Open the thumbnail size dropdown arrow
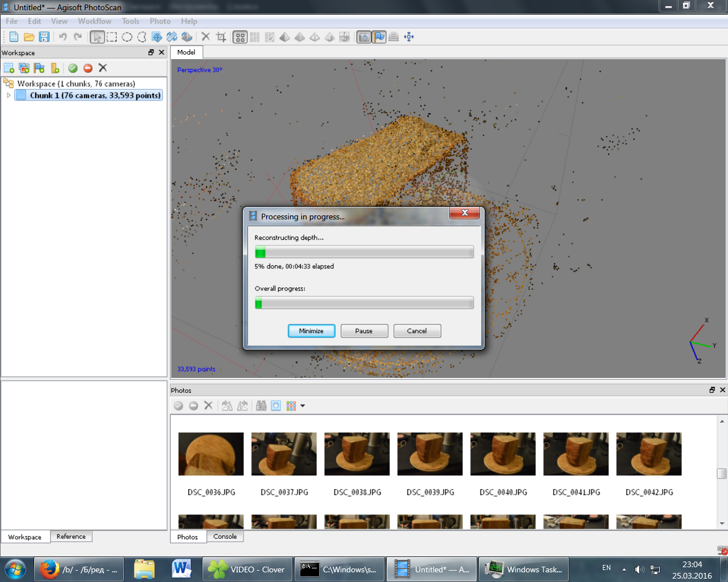Screen dimensions: 728x582 303,406
